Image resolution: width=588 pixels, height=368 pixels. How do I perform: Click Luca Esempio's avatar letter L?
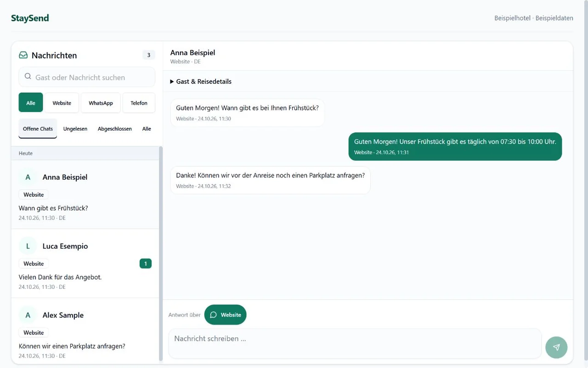point(28,246)
